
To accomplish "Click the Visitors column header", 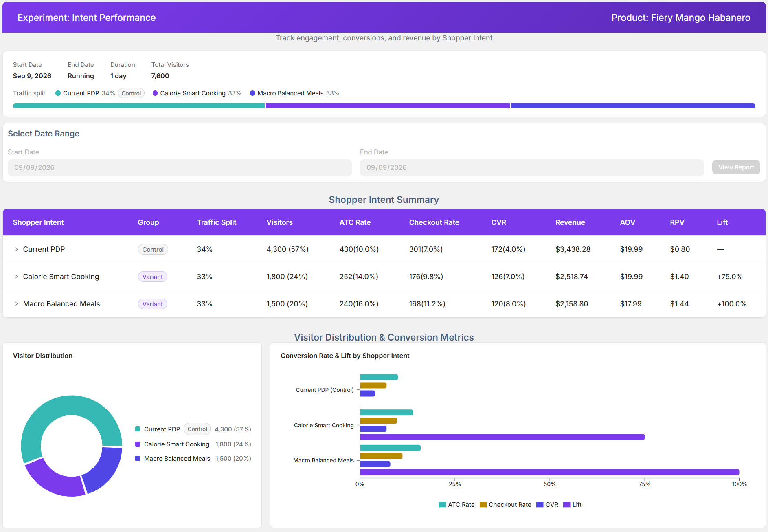I will coord(280,222).
